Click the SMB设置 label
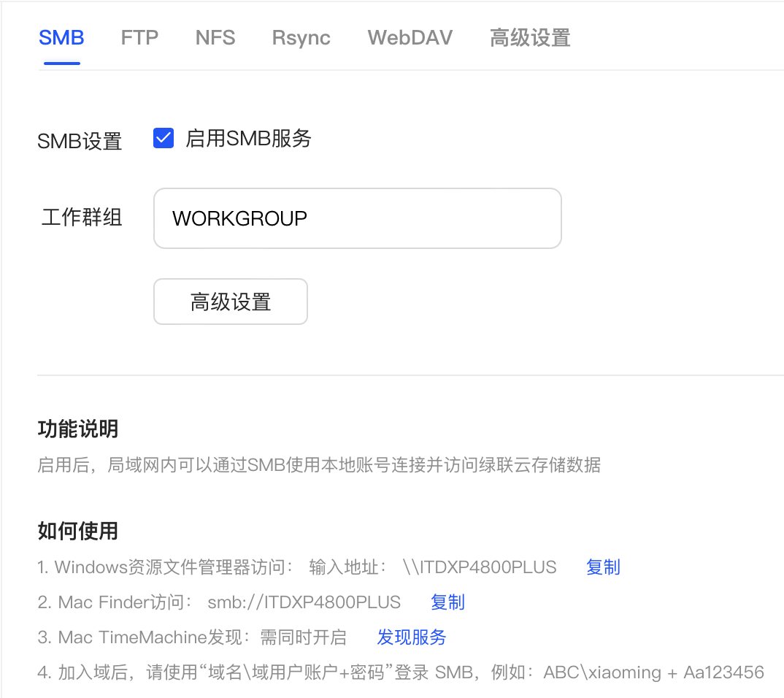Screen dimensions: 784x698 click(80, 141)
